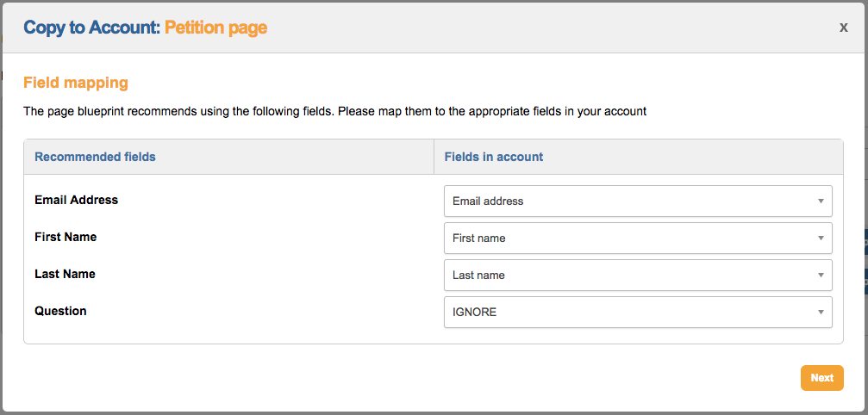
Task: Open the First name mapping dropdown
Action: click(637, 238)
